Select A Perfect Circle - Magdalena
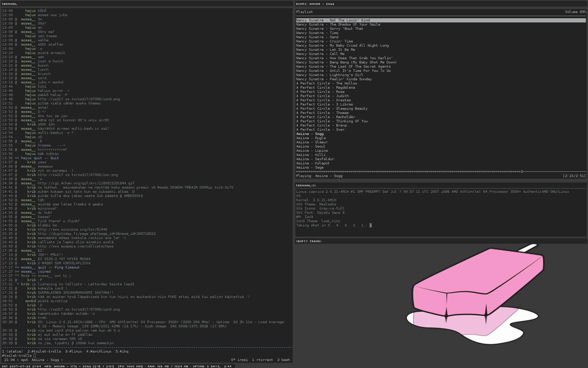The height and width of the screenshot is (368, 588). tap(325, 88)
